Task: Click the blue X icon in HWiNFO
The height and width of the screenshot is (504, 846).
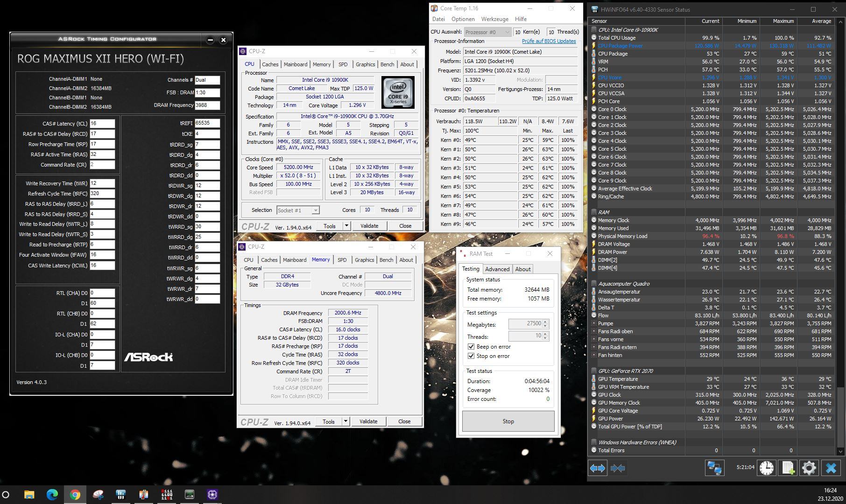Action: point(831,468)
